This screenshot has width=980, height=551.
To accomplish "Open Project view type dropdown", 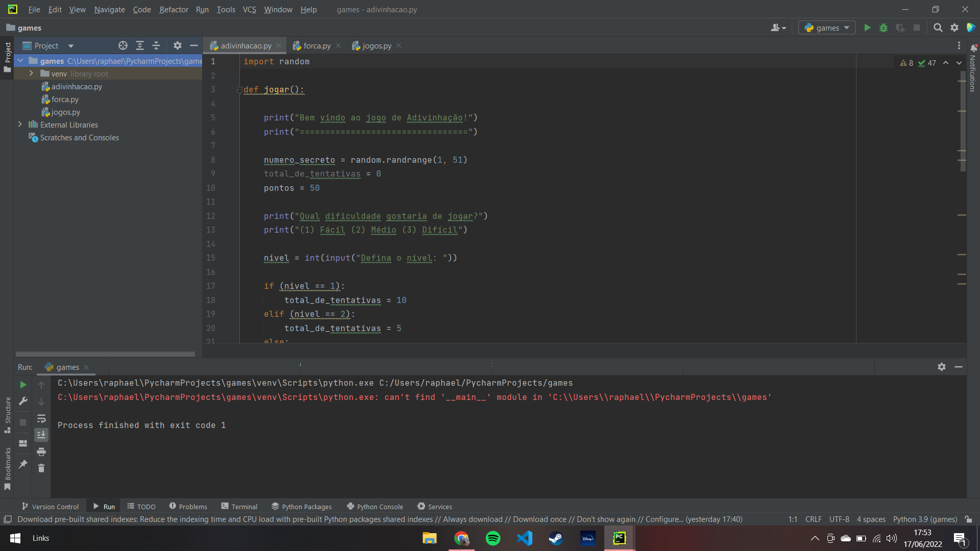I will pos(71,46).
